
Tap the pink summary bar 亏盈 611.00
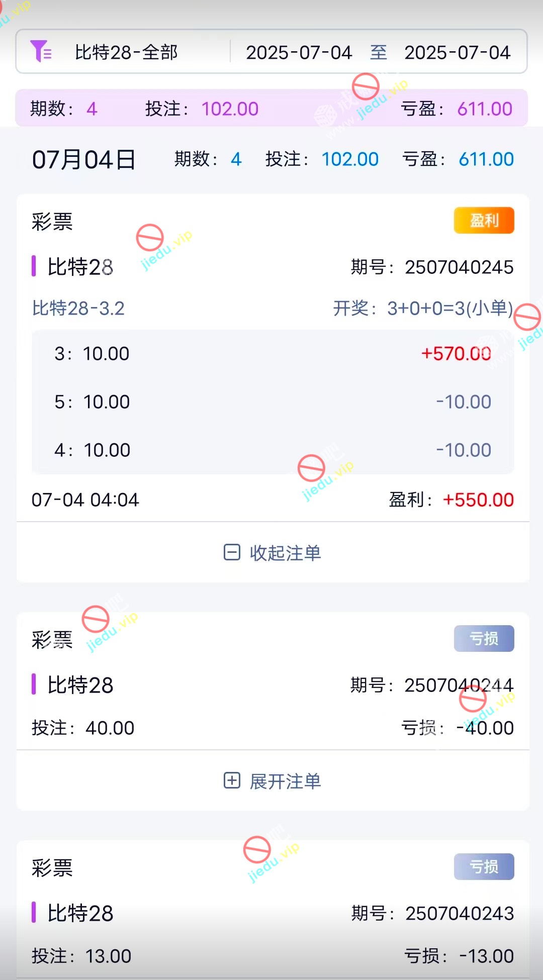pos(457,109)
